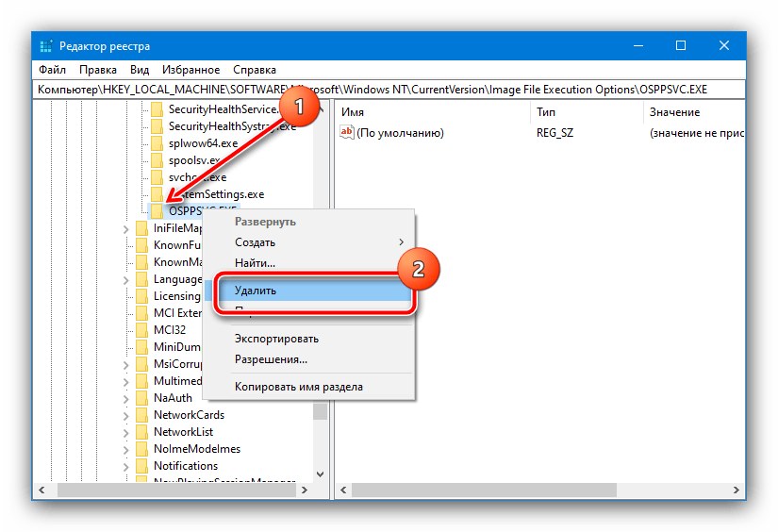
Task: Click the Тип column header
Action: pyautogui.click(x=547, y=112)
